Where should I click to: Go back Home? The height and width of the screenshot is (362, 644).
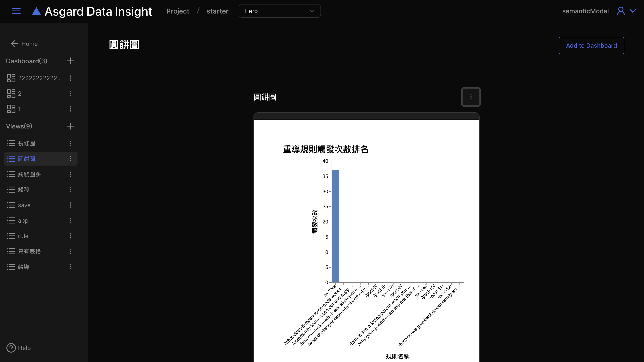click(24, 44)
